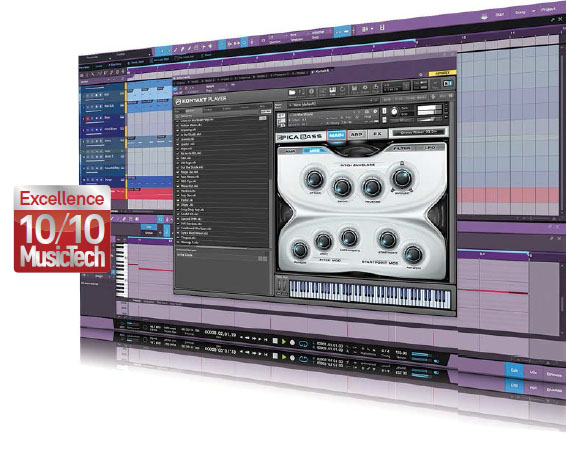
Task: Click the Kontakt keyboard view icon
Action: [x=333, y=90]
